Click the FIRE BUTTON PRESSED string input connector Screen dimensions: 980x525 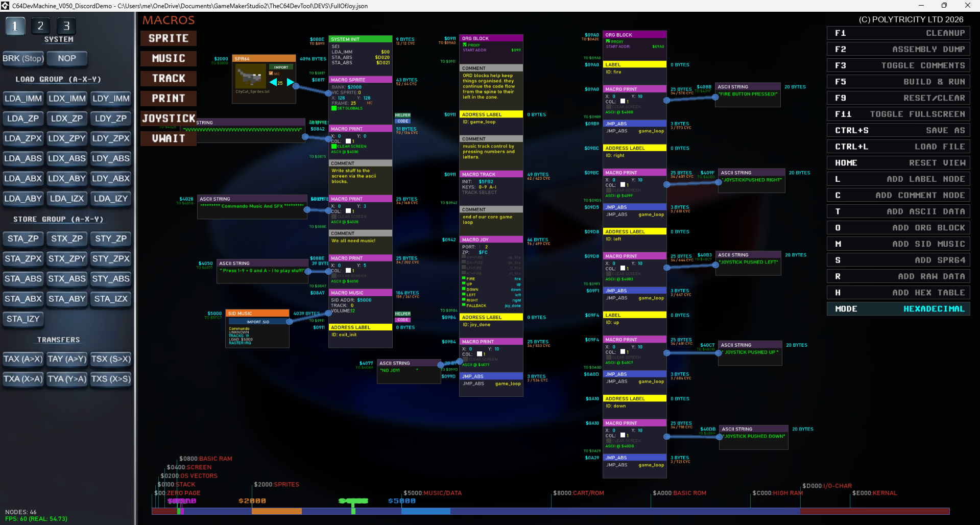click(715, 97)
